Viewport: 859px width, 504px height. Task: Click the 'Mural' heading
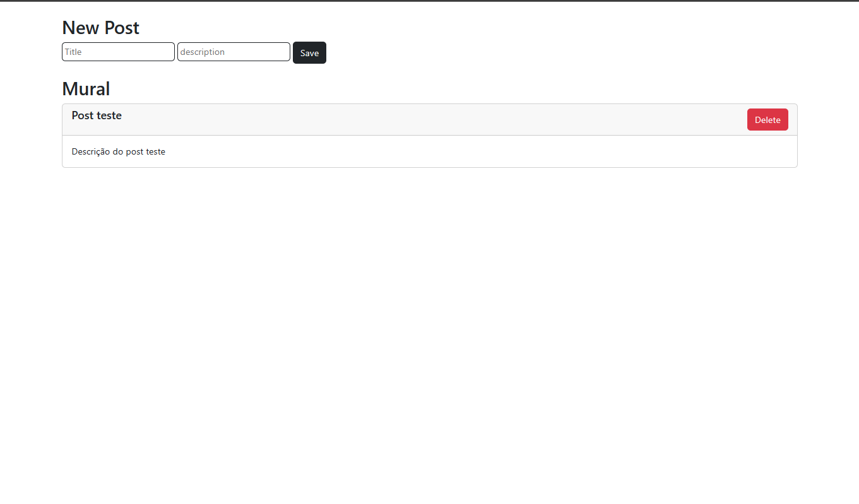[86, 89]
